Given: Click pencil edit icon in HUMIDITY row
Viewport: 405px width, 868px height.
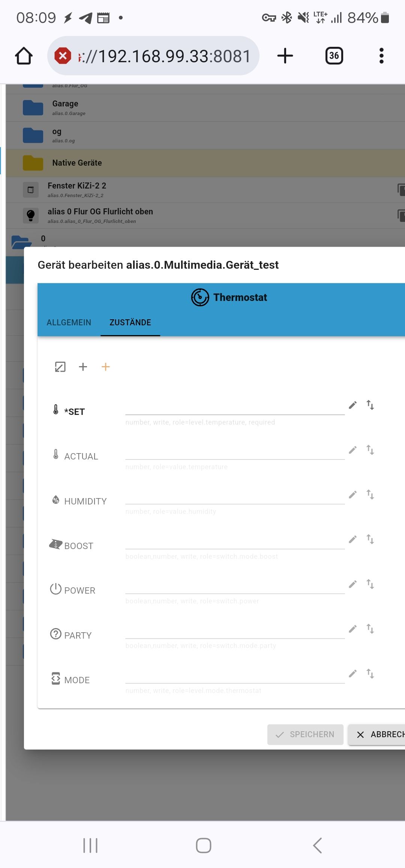Looking at the screenshot, I should (352, 495).
